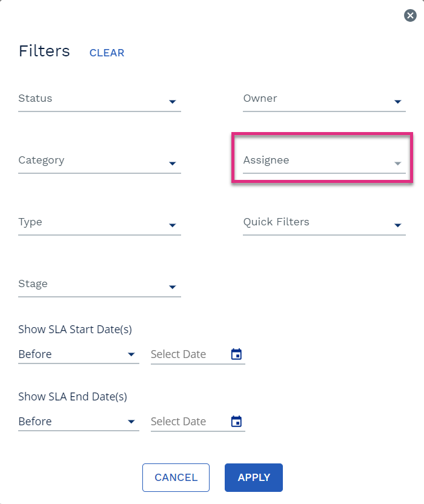Apply the selected filters
Viewport: 424px width, 504px height.
point(254,477)
